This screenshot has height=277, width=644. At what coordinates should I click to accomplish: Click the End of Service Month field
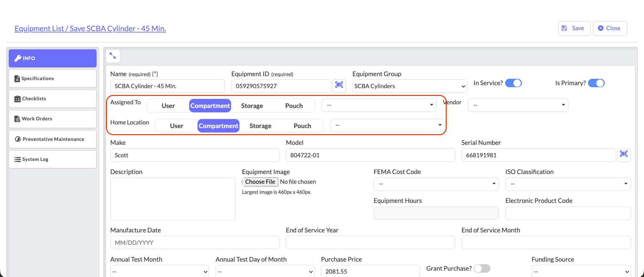(x=546, y=242)
